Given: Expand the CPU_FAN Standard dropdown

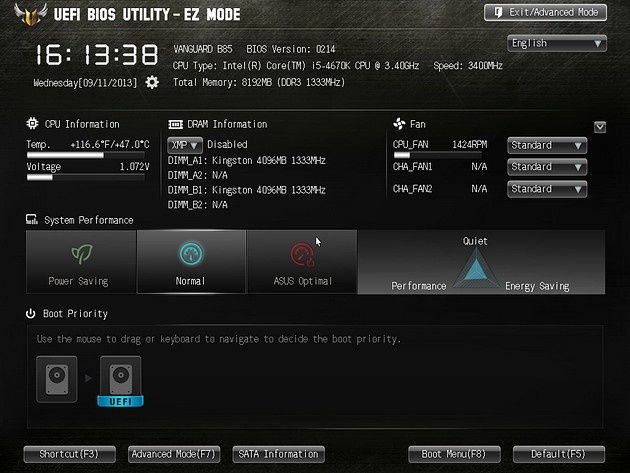Looking at the screenshot, I should coord(547,145).
